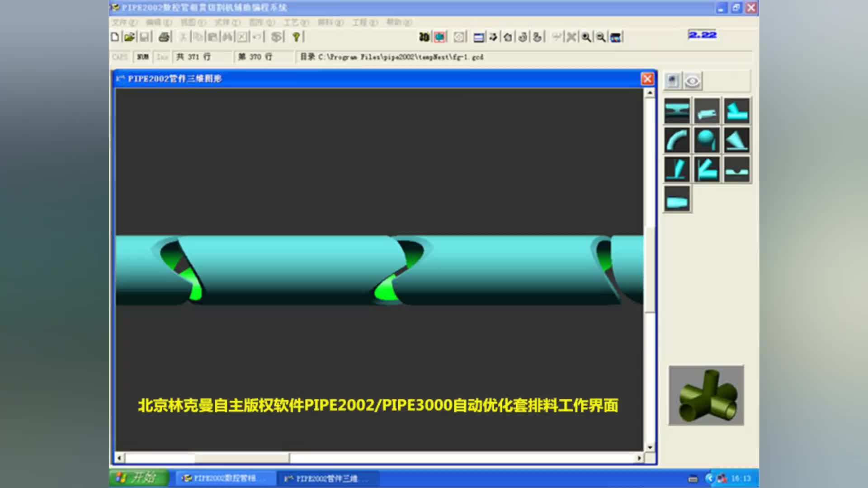
Task: Click the vertical scrollbar up arrow
Action: tap(650, 93)
